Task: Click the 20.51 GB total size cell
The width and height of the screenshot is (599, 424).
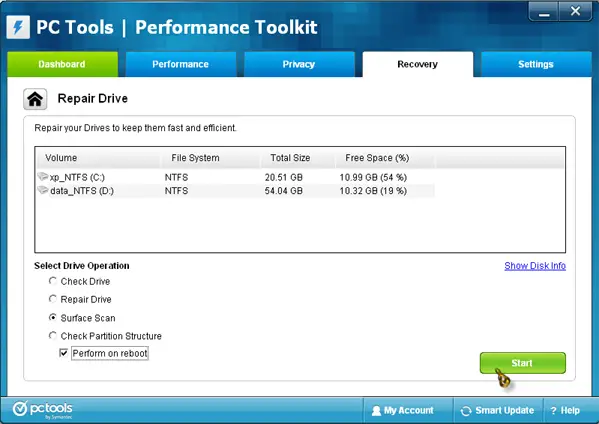Action: [x=283, y=177]
